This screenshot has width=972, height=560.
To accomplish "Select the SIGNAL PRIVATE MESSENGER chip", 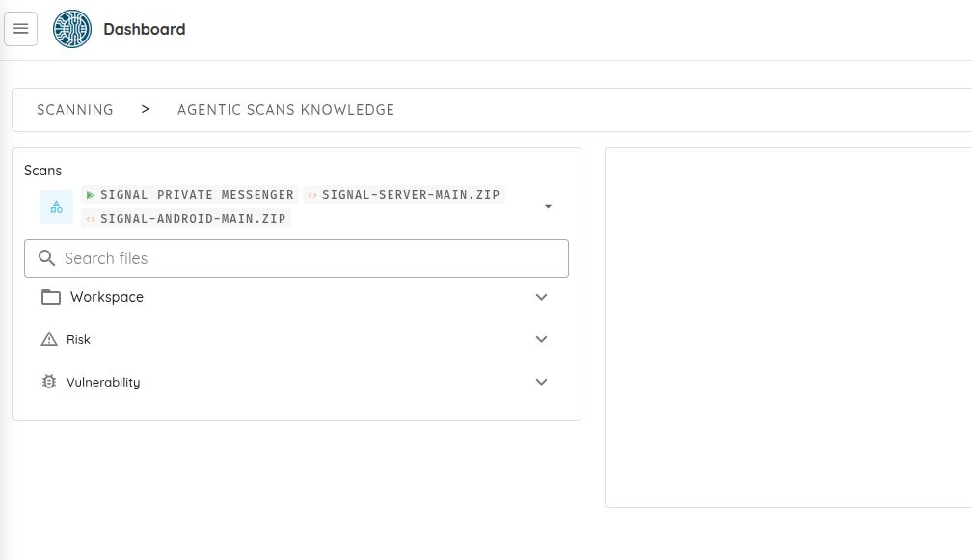I will click(190, 195).
